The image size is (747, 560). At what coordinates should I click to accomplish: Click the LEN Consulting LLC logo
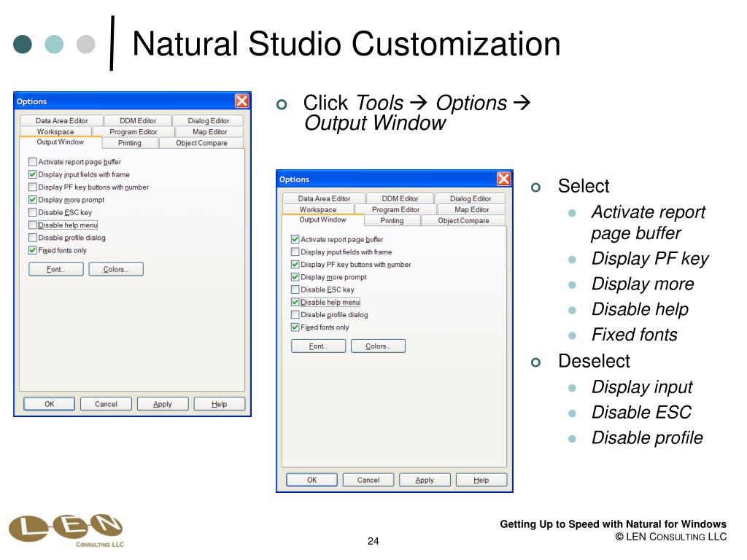pos(66,529)
